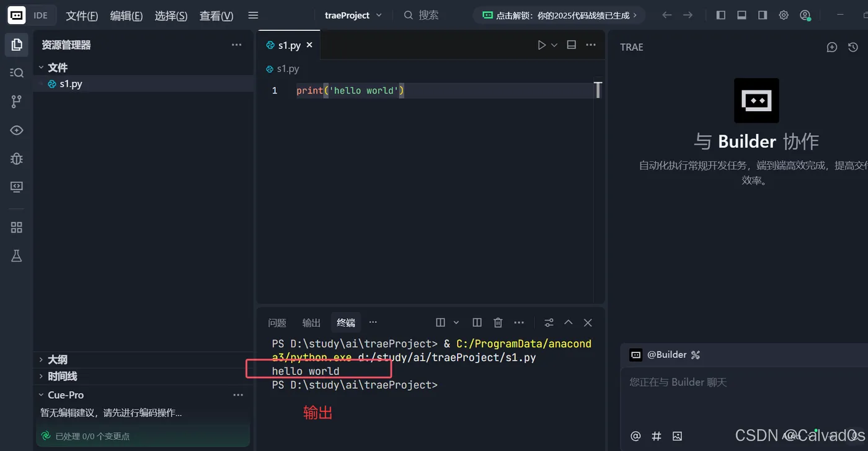Open the 选择(S) menu

(171, 16)
